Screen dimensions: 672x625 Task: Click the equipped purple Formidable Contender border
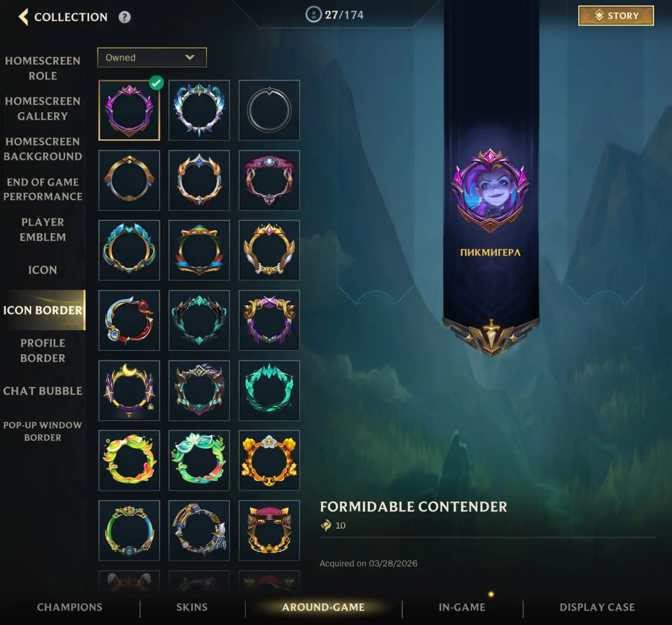(129, 110)
